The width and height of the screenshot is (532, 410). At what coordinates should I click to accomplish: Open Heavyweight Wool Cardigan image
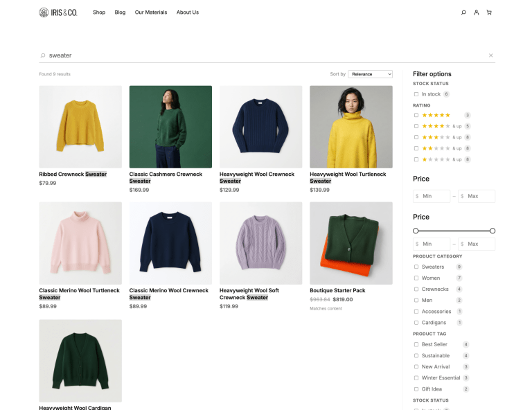80,361
